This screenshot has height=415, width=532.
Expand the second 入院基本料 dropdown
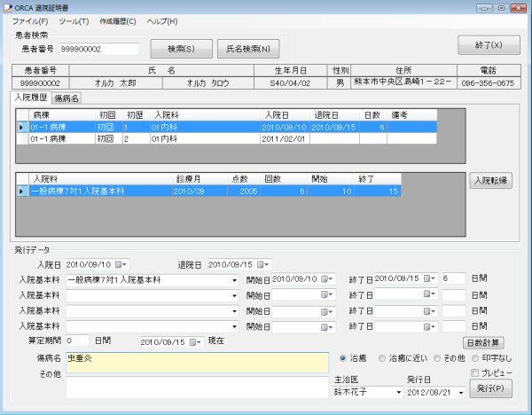tap(234, 296)
